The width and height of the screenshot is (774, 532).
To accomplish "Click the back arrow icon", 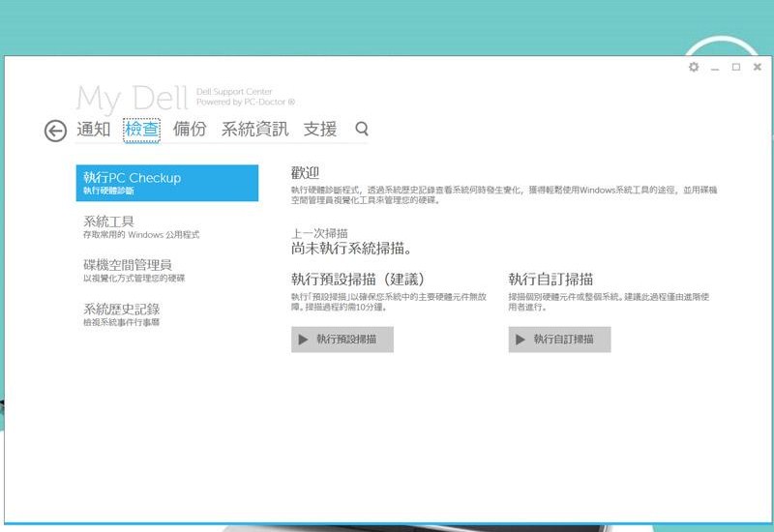I will point(55,131).
